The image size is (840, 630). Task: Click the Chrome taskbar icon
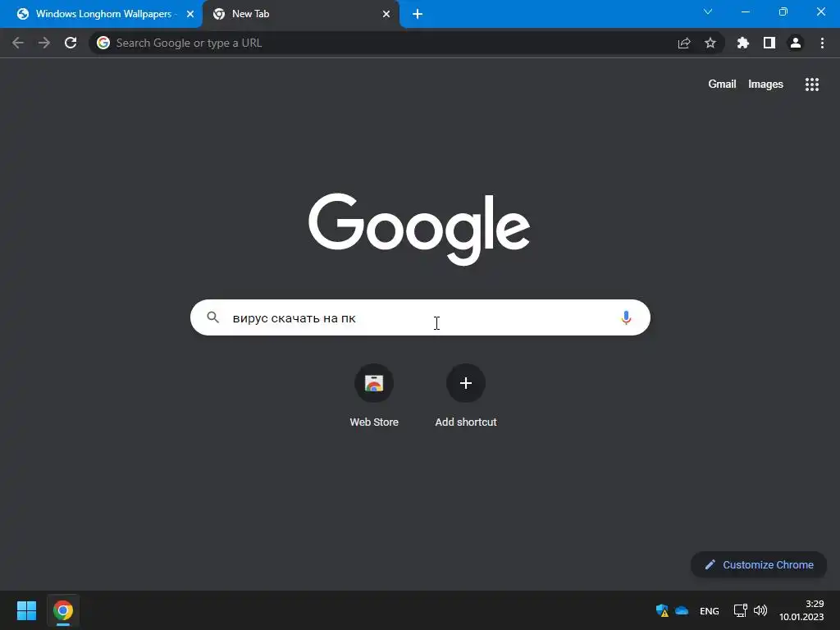[x=62, y=610]
